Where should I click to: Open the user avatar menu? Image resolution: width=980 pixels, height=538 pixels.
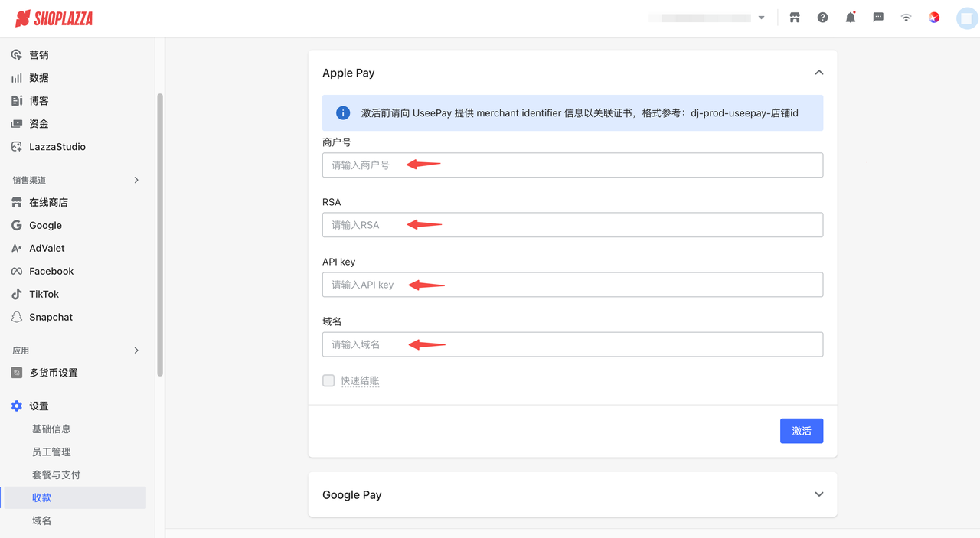pyautogui.click(x=967, y=18)
